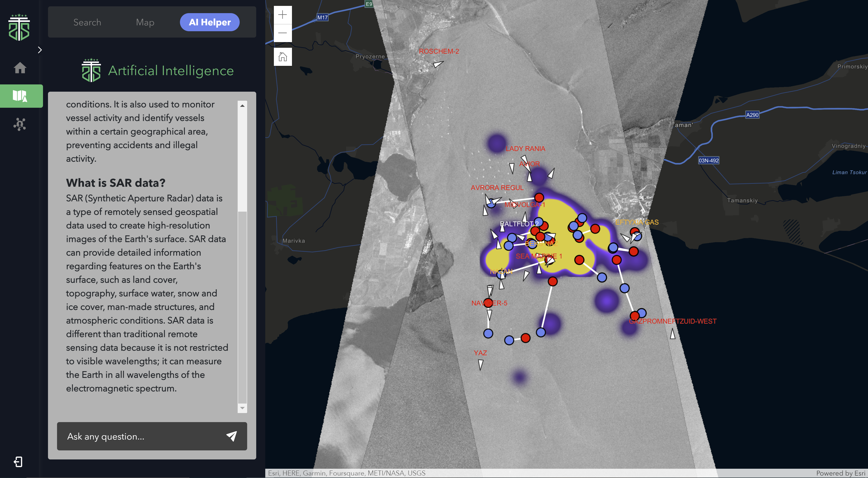The image size is (868, 478).
Task: Reset map to default home view
Action: (x=282, y=57)
